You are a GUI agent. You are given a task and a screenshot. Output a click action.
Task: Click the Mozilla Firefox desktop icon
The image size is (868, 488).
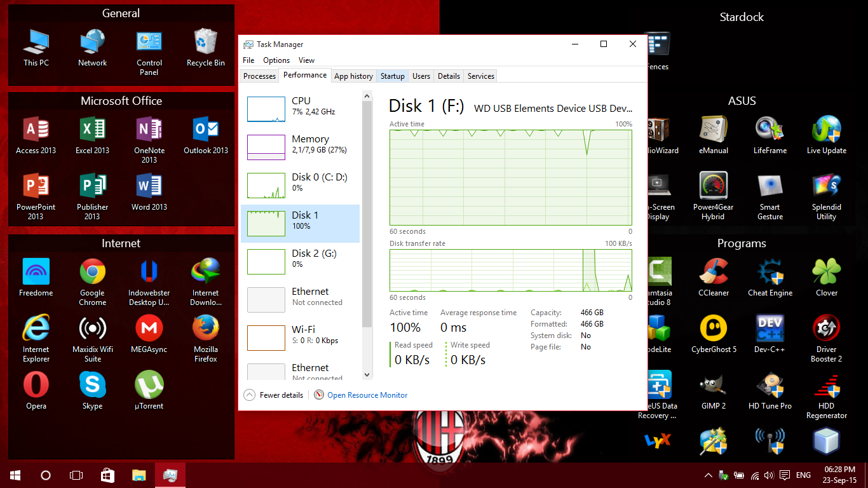(x=206, y=339)
